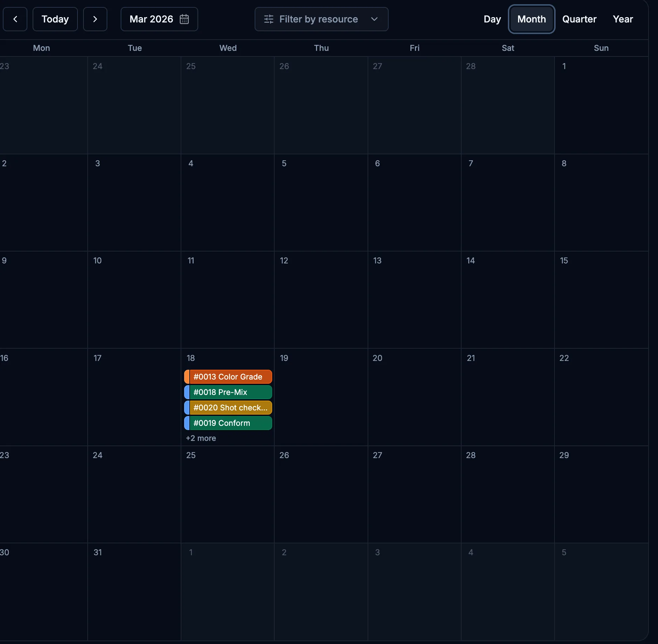Select February 26 day cell
Image resolution: width=658 pixels, height=644 pixels.
[321, 105]
